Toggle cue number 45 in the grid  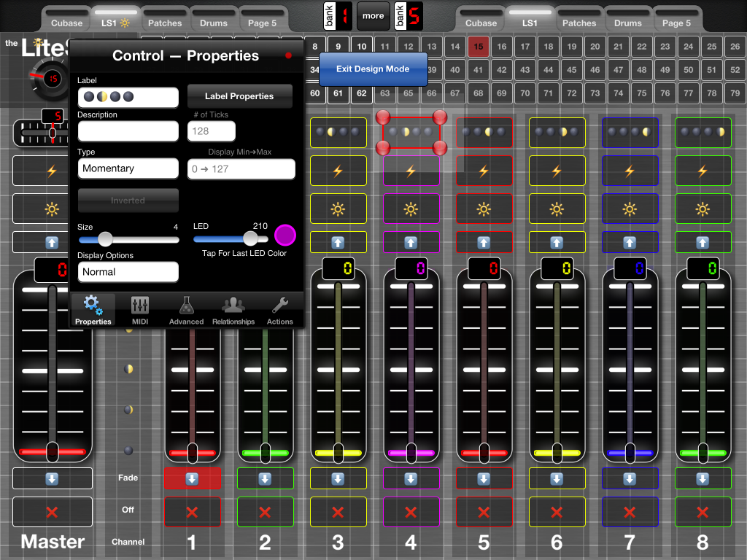[x=572, y=70]
